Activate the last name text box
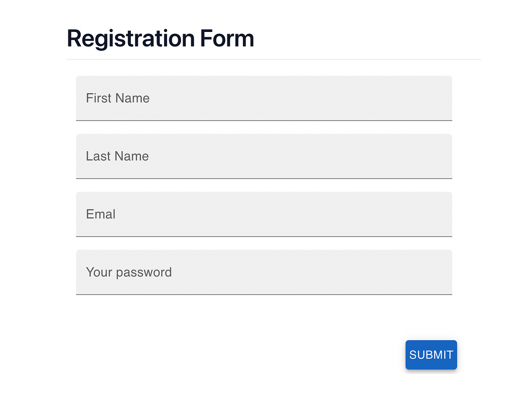 click(x=264, y=156)
